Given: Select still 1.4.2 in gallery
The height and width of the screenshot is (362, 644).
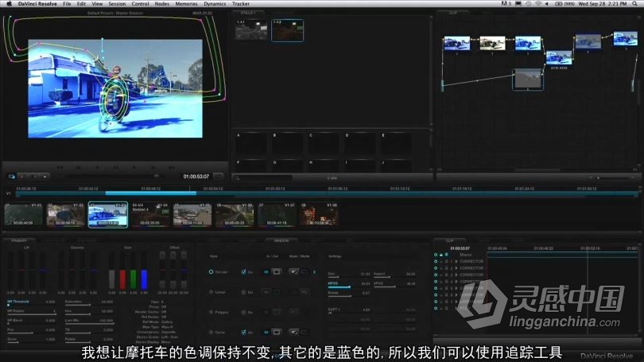Looking at the screenshot, I should [288, 30].
